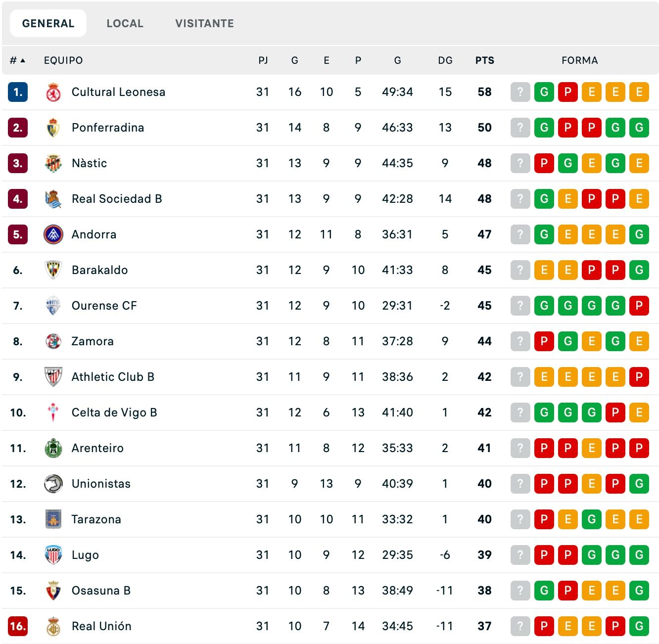
Task: Click the Ponferradina club crest
Action: (53, 128)
